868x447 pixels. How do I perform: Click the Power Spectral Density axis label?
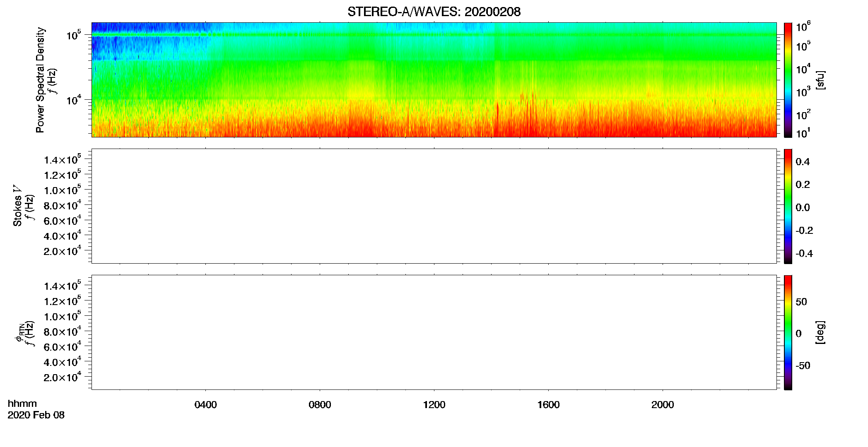tap(40, 80)
